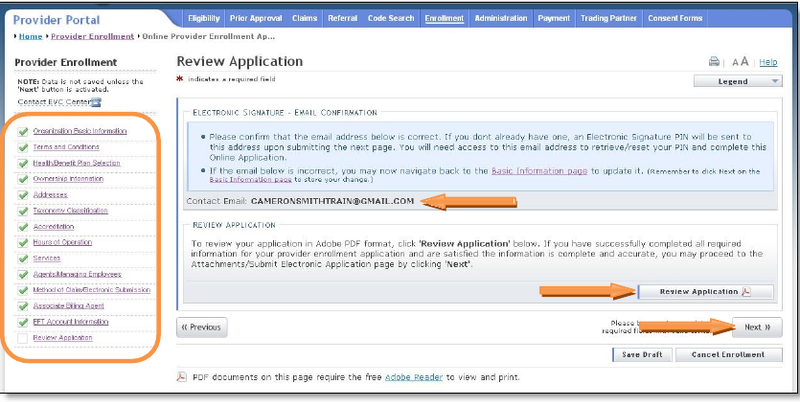Click the Contact Email address text

332,201
